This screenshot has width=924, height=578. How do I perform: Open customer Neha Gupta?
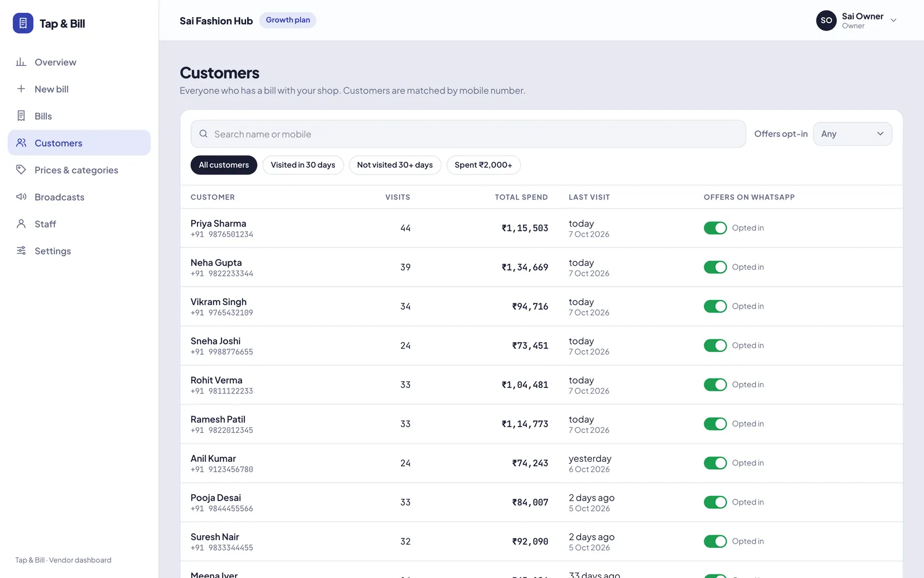(x=216, y=262)
